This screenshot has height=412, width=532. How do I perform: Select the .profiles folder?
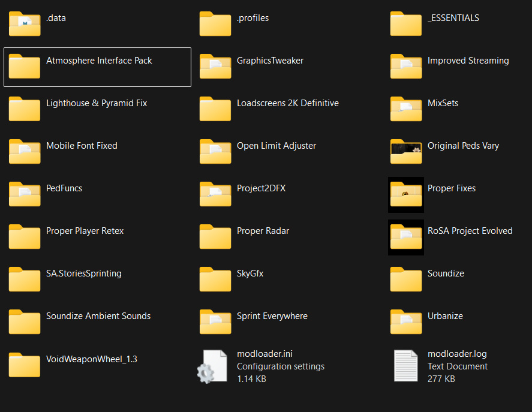[x=253, y=18]
